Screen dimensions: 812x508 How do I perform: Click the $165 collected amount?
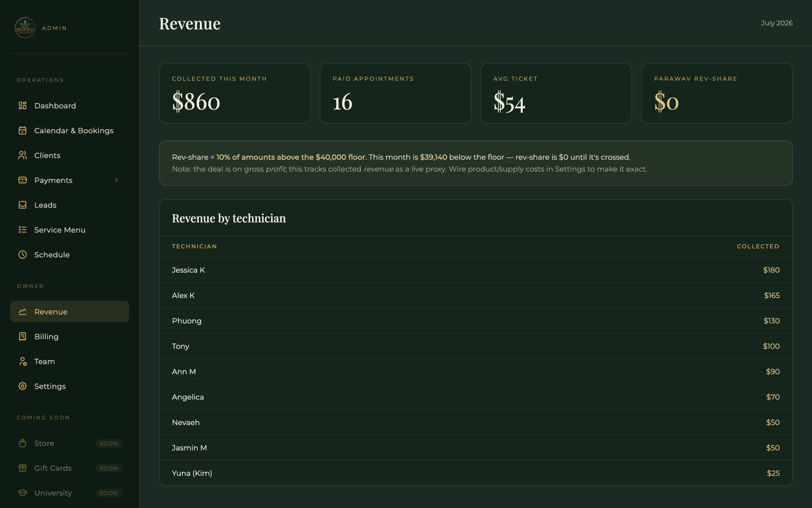coord(772,296)
